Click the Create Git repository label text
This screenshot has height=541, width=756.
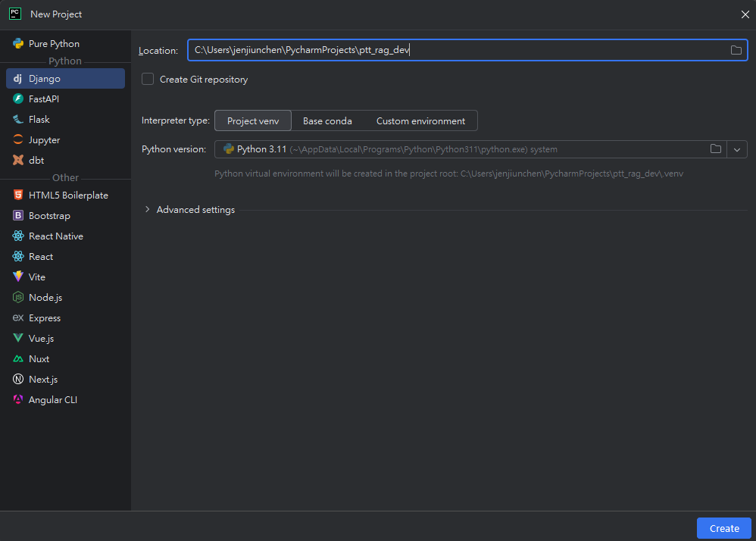point(204,79)
